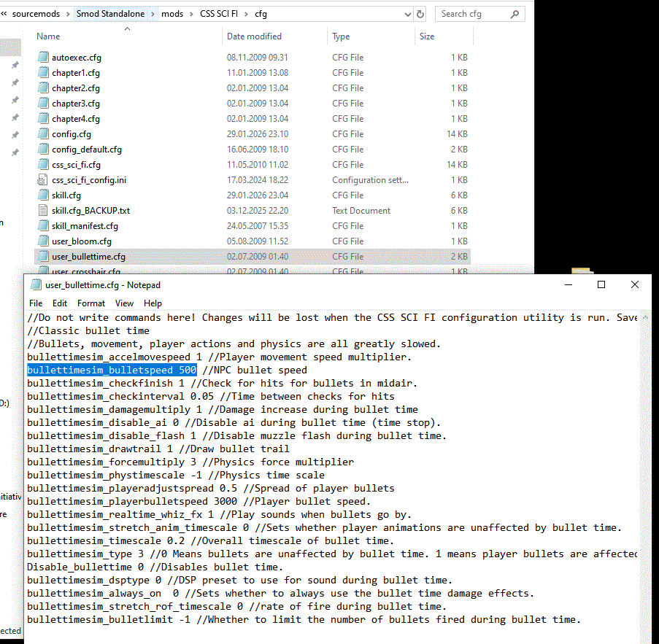
Task: Maximize the Notepad window
Action: coord(601,284)
